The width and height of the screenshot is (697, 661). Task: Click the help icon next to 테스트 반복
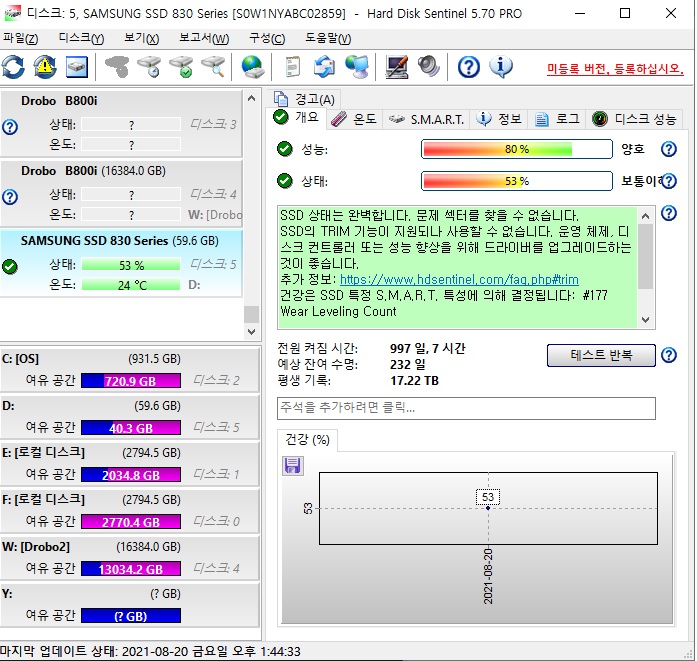click(669, 355)
